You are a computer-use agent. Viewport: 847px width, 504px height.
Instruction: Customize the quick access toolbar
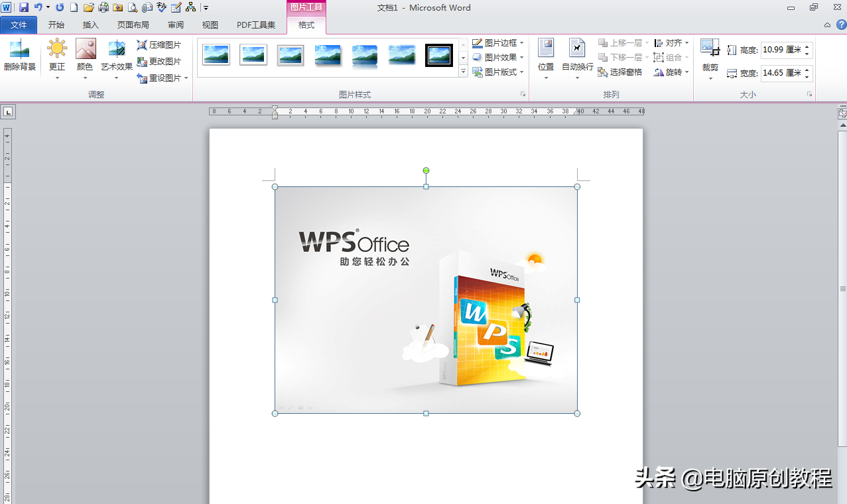206,8
